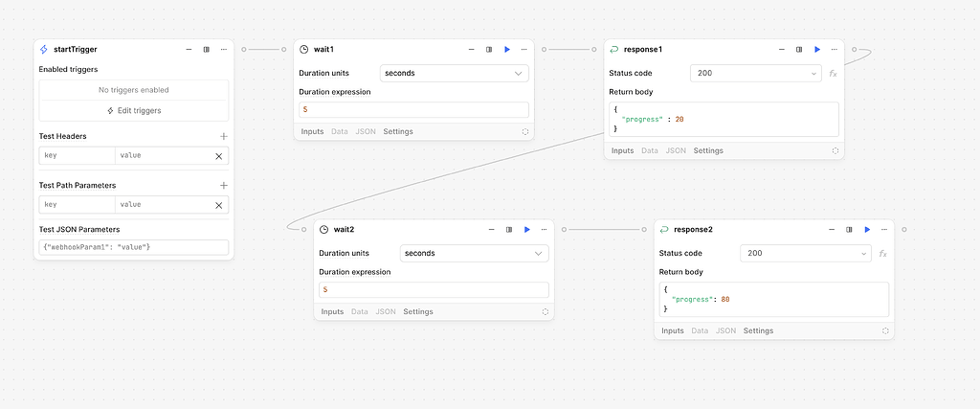Toggle fx expression mode for response2 status code
Viewport: 980px width, 409px height.
click(x=882, y=254)
